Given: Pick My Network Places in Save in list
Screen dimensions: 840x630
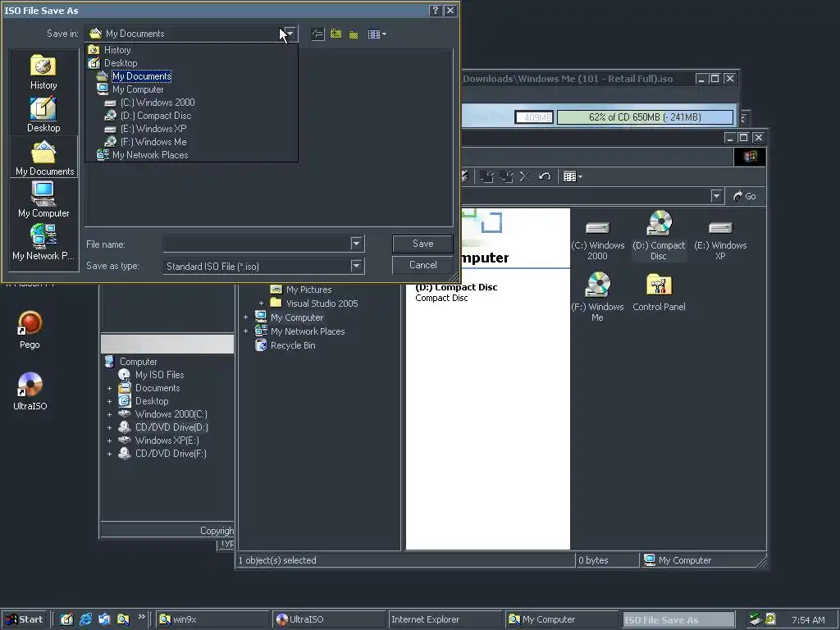Looking at the screenshot, I should [150, 155].
